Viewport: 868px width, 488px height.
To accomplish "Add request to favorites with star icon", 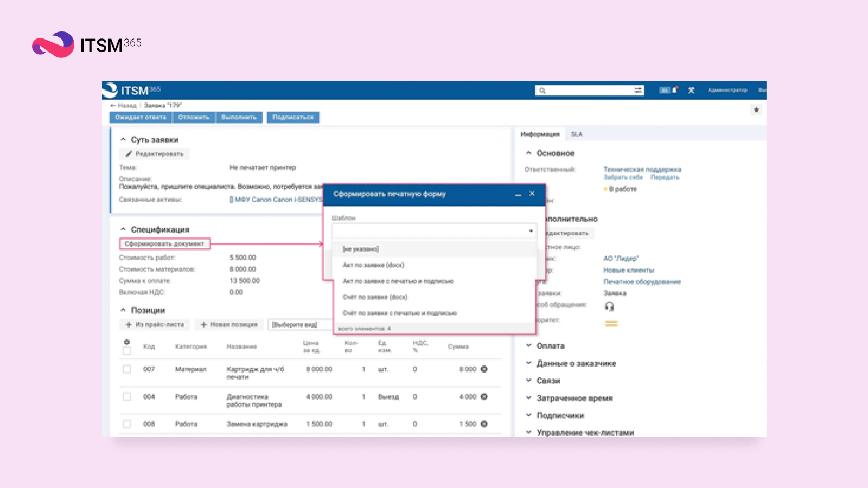I will 756,110.
